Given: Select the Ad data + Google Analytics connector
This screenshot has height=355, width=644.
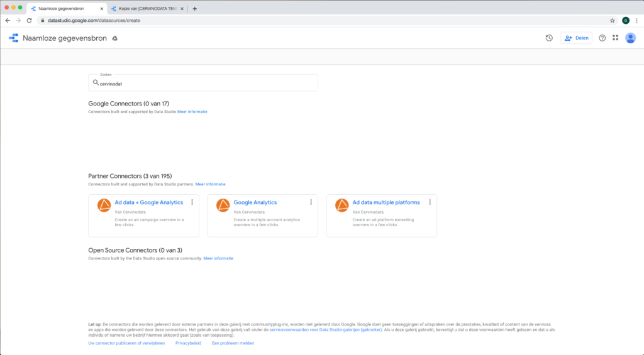Looking at the screenshot, I should click(x=144, y=216).
